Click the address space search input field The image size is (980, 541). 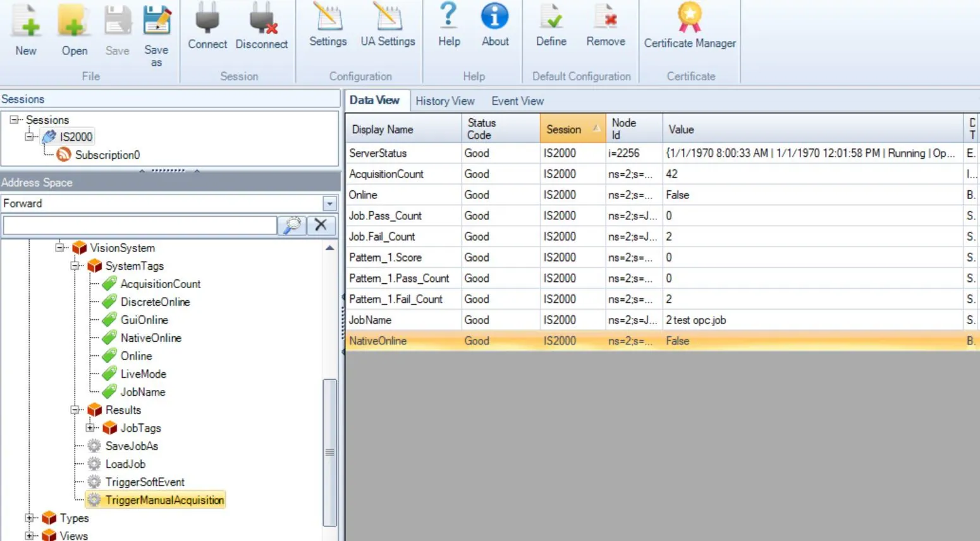(x=140, y=225)
